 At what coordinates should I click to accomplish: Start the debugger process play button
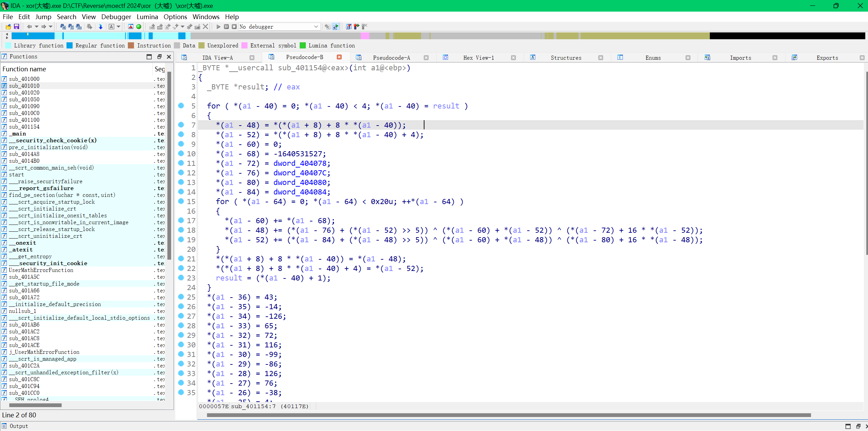coord(218,27)
